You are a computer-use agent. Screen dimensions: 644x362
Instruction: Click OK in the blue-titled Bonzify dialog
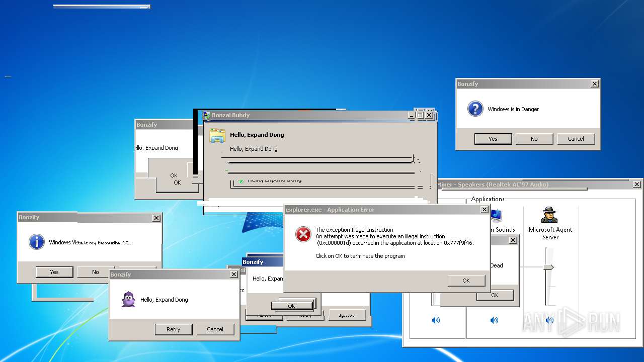coord(292,305)
